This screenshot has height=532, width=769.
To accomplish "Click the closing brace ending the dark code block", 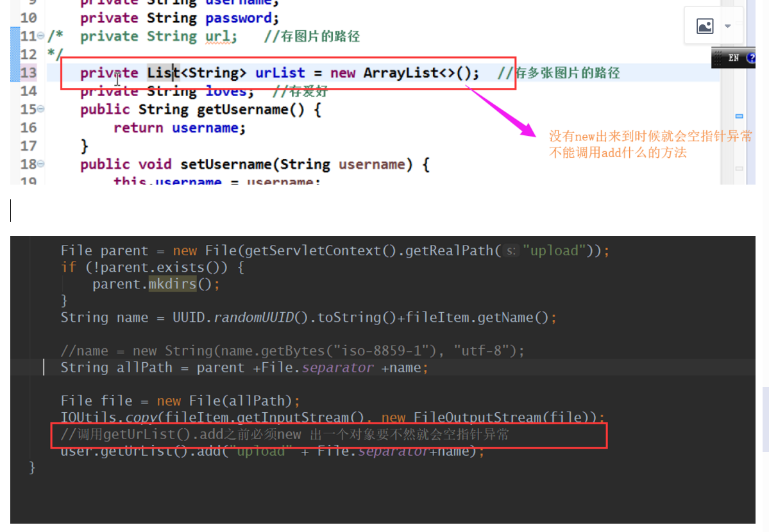I will pyautogui.click(x=32, y=467).
